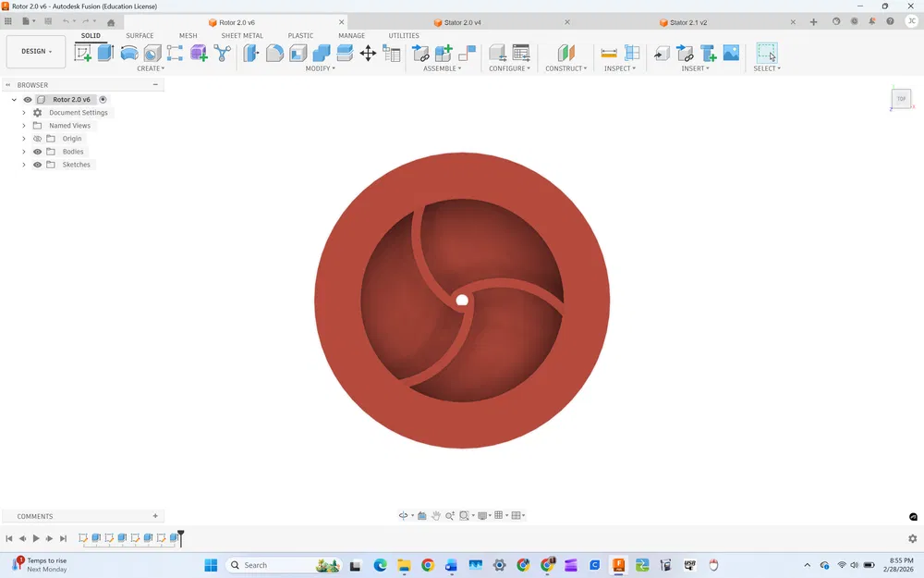This screenshot has height=578, width=924.
Task: Switch to the UTILITIES ribbon tab
Action: pos(404,35)
